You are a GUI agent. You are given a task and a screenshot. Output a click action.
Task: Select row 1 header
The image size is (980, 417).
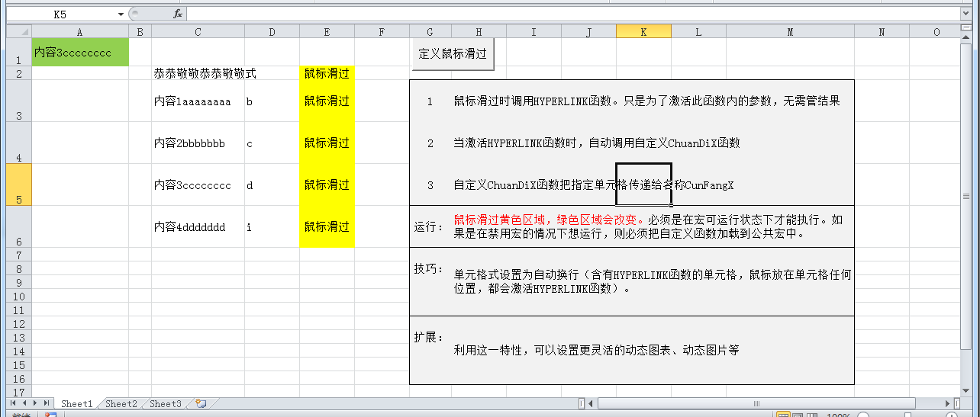click(18, 53)
